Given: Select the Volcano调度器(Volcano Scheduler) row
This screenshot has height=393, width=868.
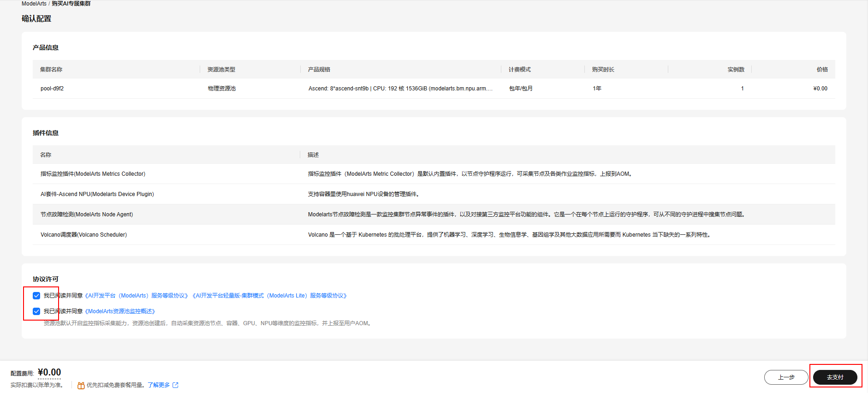Looking at the screenshot, I should pyautogui.click(x=434, y=235).
